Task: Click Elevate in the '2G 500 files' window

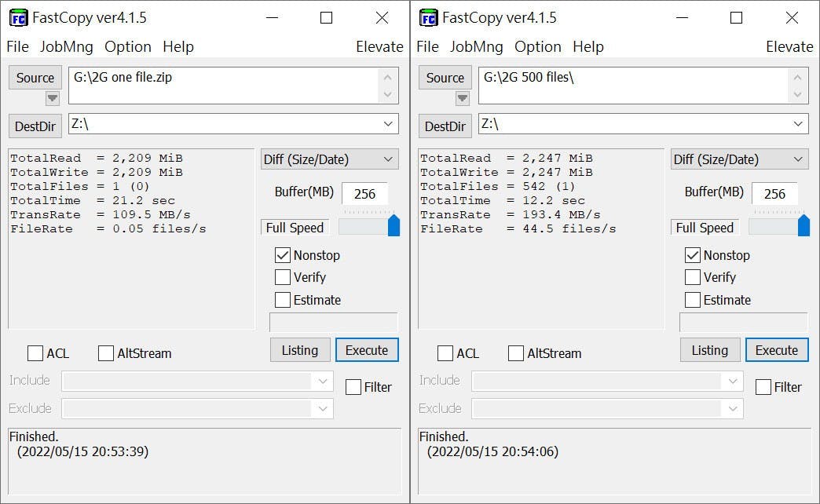Action: pyautogui.click(x=789, y=46)
